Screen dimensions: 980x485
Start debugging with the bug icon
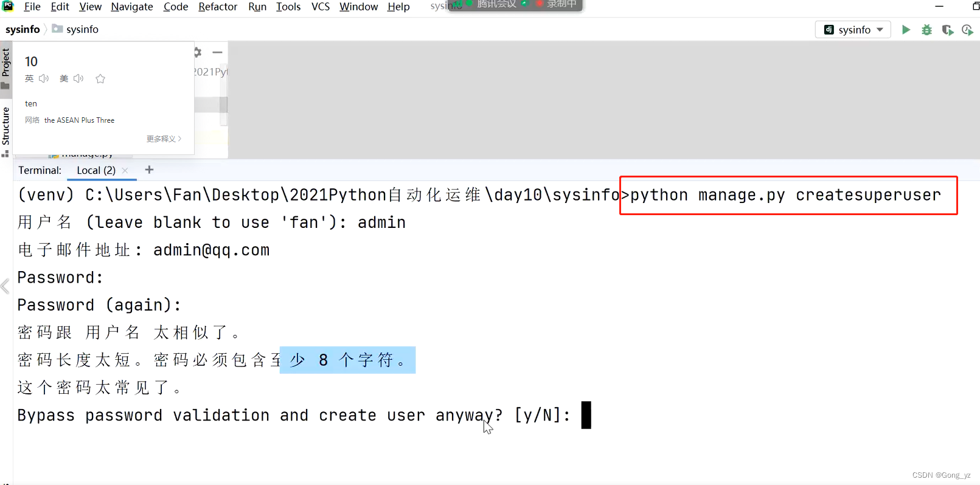pyautogui.click(x=926, y=30)
